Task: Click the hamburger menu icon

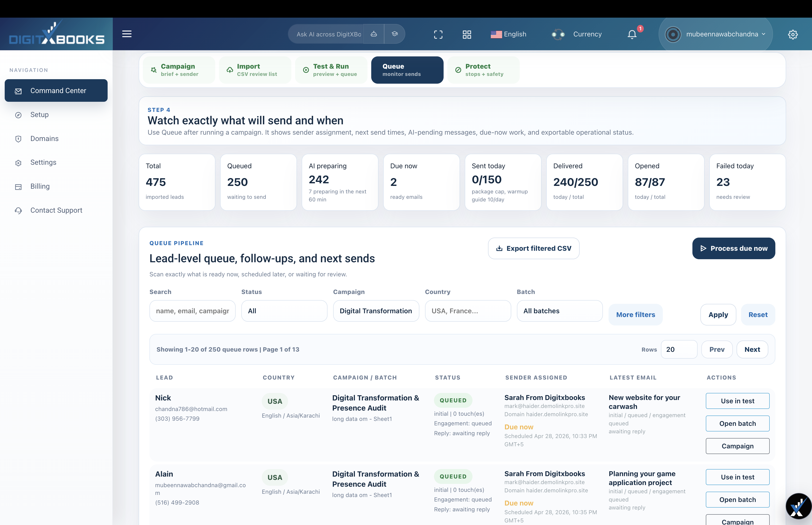Action: 127,34
